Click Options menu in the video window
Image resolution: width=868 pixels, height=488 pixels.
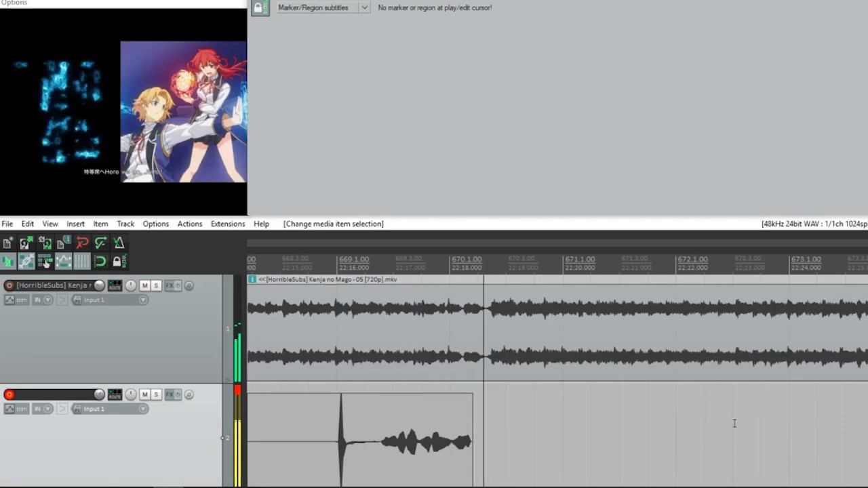tap(14, 3)
